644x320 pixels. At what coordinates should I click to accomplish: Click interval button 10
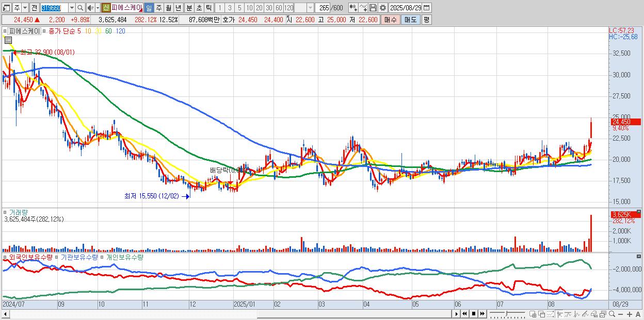coord(249,8)
